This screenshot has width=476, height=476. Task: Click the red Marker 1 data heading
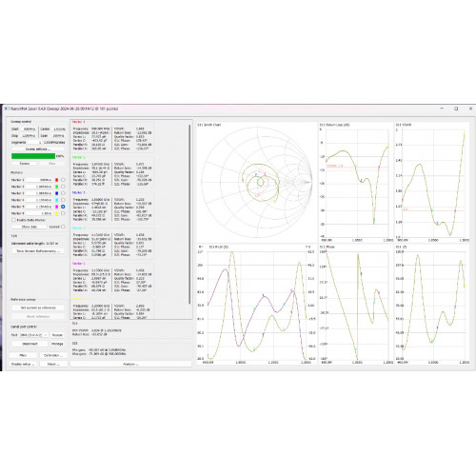click(79, 122)
